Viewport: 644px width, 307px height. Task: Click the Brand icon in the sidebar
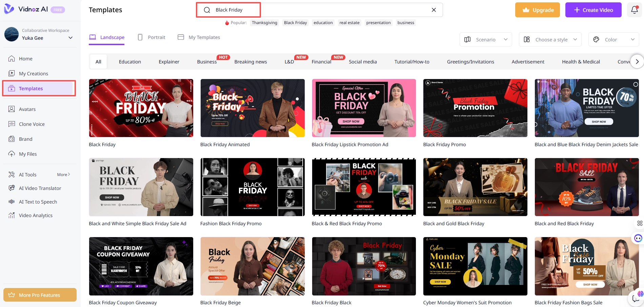click(x=12, y=139)
